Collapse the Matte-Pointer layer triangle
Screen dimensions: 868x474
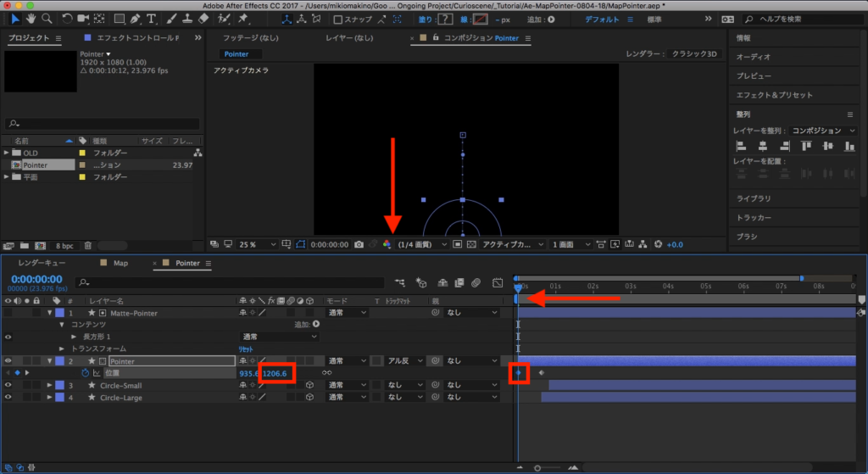49,313
